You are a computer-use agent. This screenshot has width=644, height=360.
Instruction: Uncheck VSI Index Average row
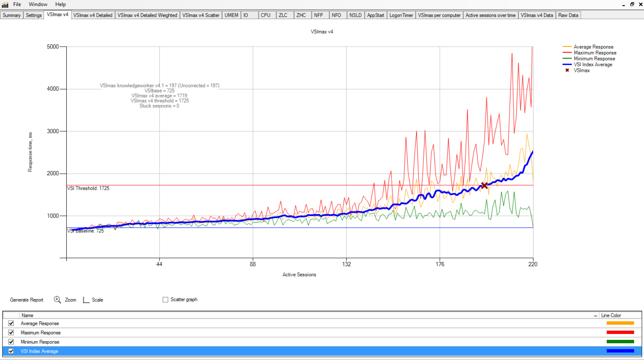(11, 351)
